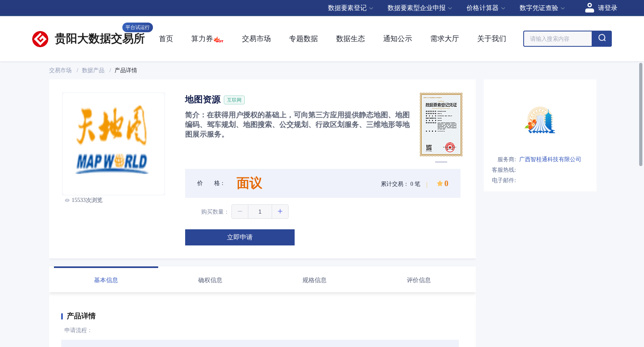Open the 专题数据 menu item
The height and width of the screenshot is (347, 644).
303,39
